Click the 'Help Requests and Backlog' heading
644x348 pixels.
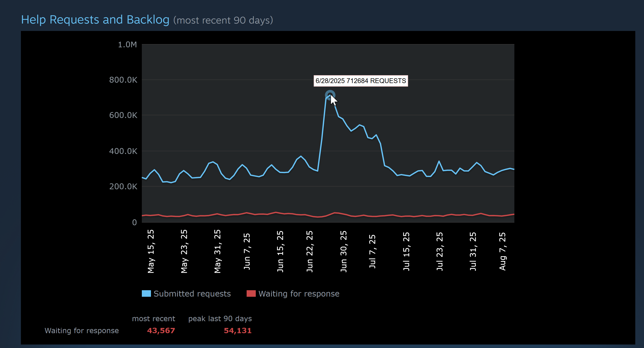click(95, 19)
